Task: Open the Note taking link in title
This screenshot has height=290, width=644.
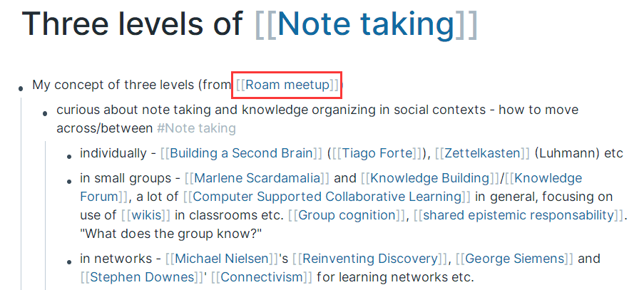Action: coord(365,24)
